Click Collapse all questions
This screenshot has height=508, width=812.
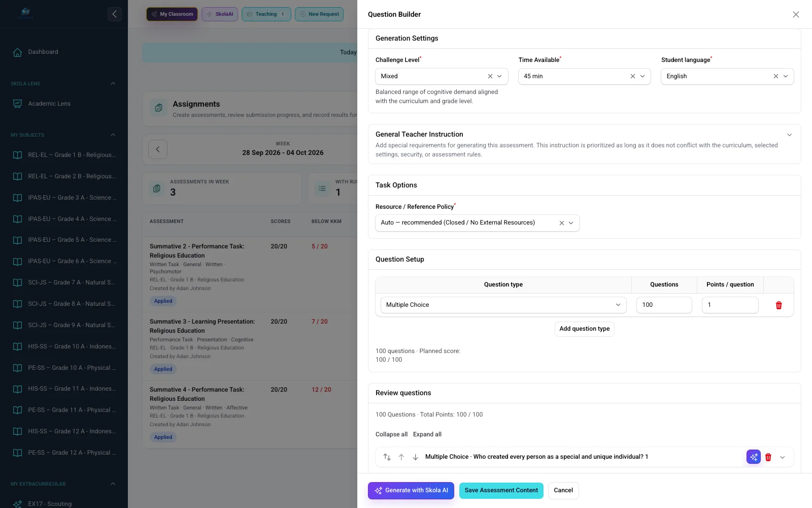coord(391,434)
